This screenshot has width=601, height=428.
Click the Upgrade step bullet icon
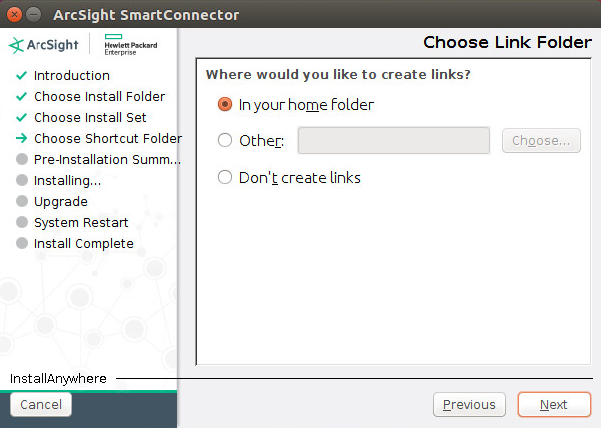click(21, 202)
